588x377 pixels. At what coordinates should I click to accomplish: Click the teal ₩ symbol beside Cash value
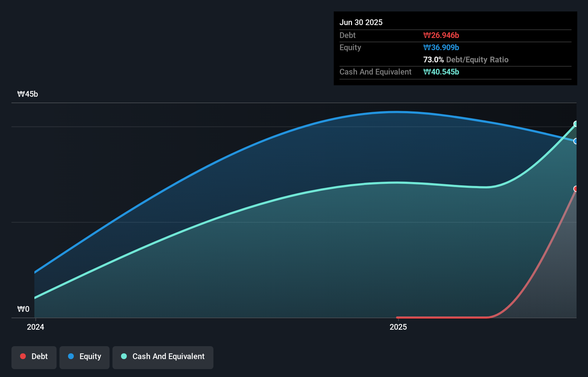point(427,72)
